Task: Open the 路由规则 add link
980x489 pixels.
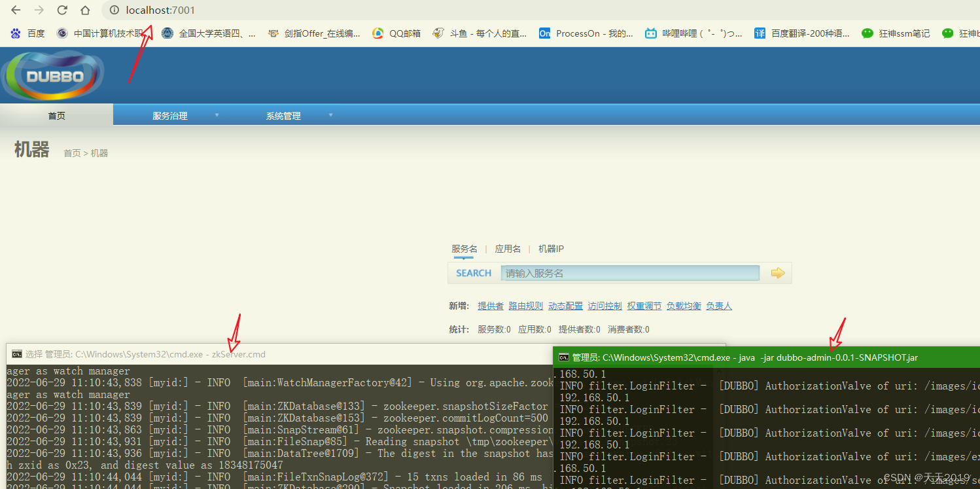Action: pos(526,306)
